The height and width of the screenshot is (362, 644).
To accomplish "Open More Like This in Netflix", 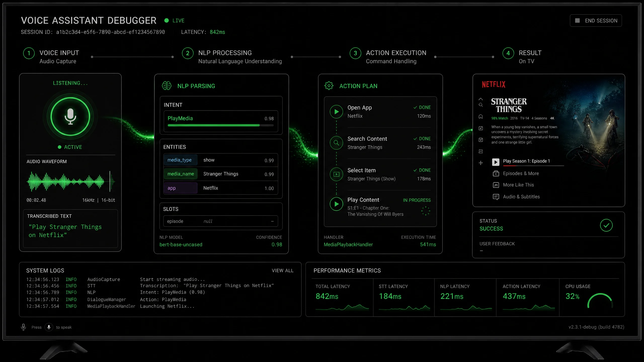I will pos(513,185).
